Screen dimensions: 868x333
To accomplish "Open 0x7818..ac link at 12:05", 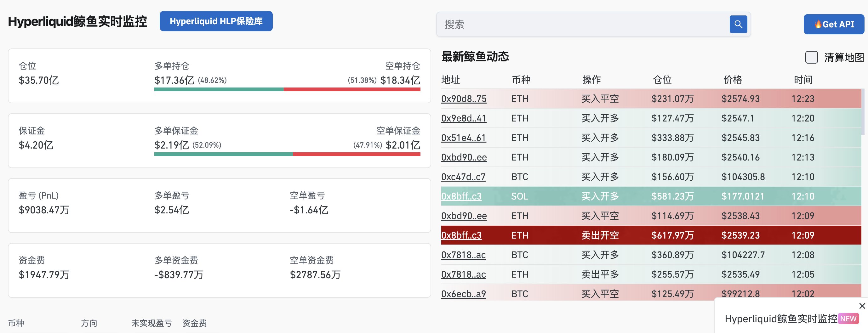I will click(x=463, y=274).
